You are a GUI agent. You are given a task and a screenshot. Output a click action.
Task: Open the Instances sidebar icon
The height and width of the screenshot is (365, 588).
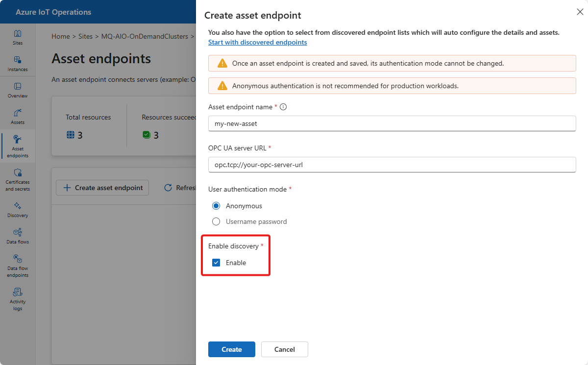point(18,60)
